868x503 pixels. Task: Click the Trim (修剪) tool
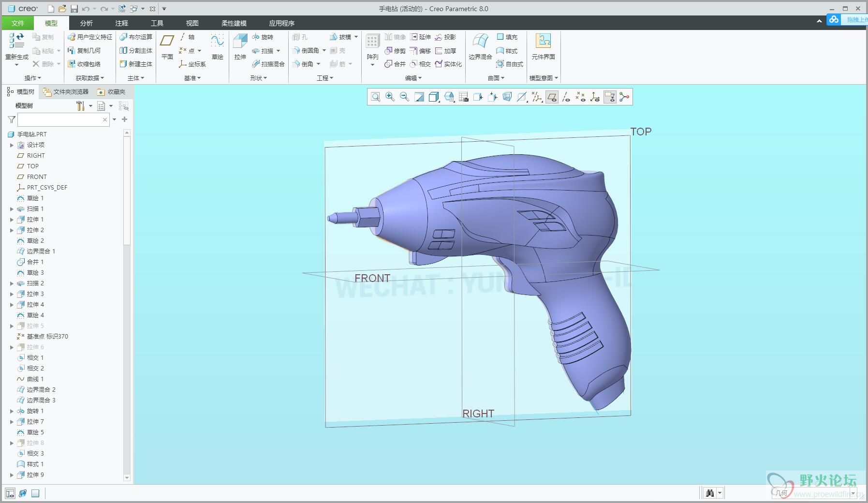[395, 51]
